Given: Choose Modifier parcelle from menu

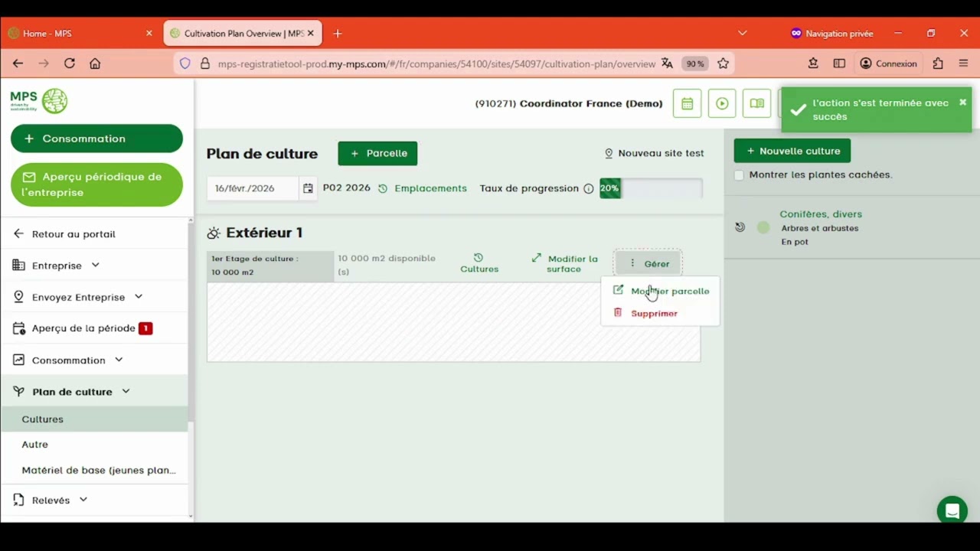Looking at the screenshot, I should 661,291.
